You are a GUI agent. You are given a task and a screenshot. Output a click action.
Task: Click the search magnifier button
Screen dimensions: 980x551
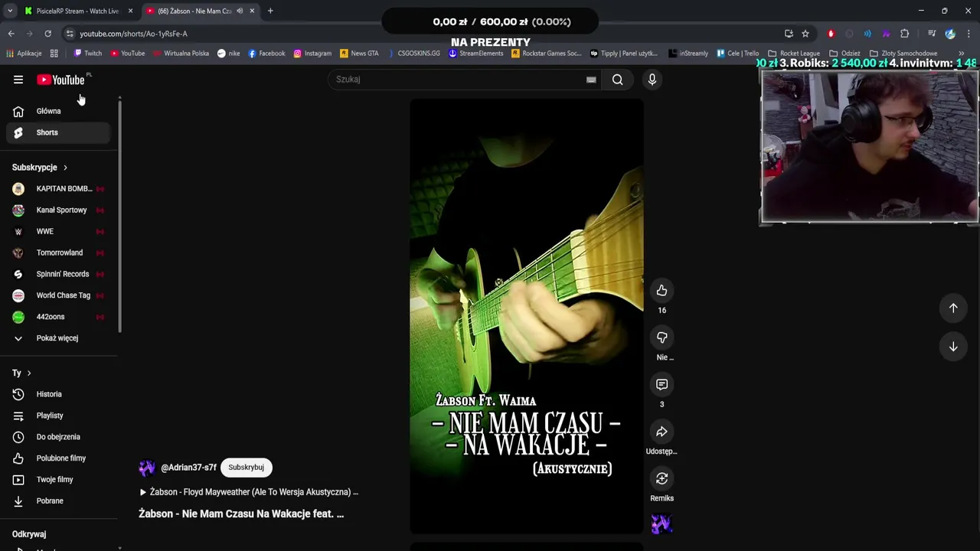tap(618, 80)
